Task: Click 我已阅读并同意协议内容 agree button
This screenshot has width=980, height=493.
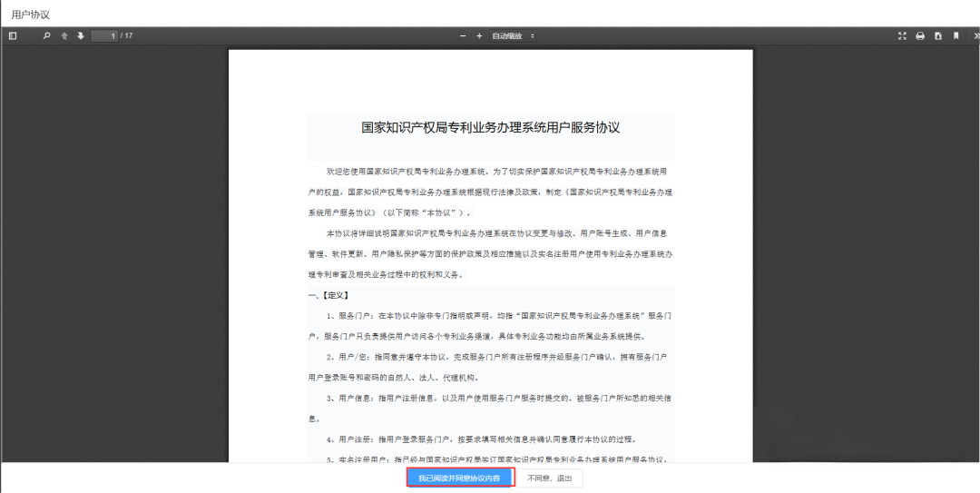Action: tap(459, 478)
